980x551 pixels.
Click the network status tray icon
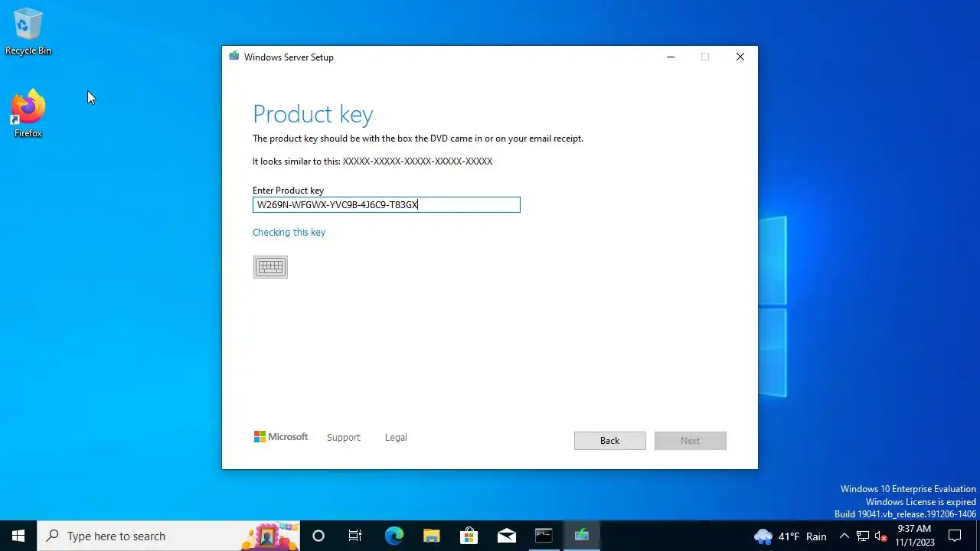[863, 536]
